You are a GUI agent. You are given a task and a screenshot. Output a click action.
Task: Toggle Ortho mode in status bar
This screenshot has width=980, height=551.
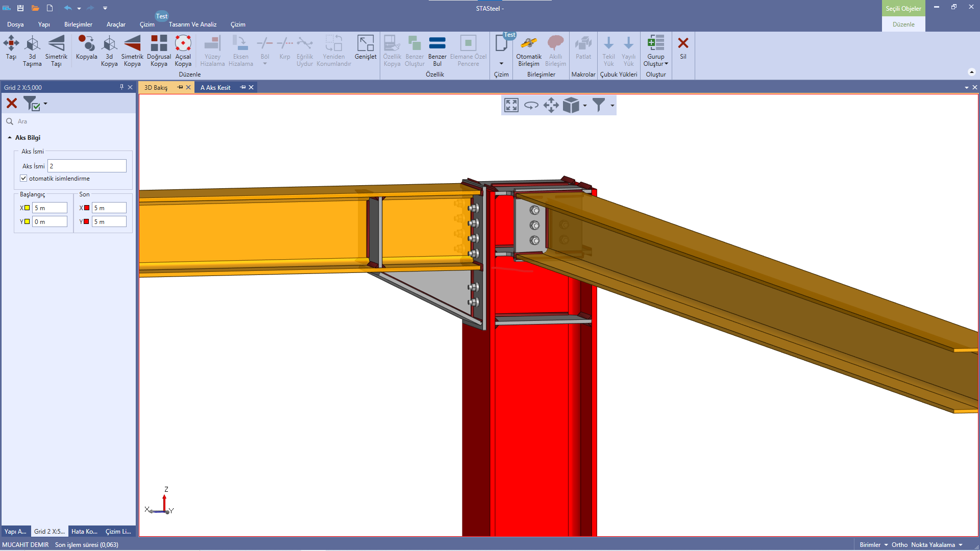(x=899, y=545)
